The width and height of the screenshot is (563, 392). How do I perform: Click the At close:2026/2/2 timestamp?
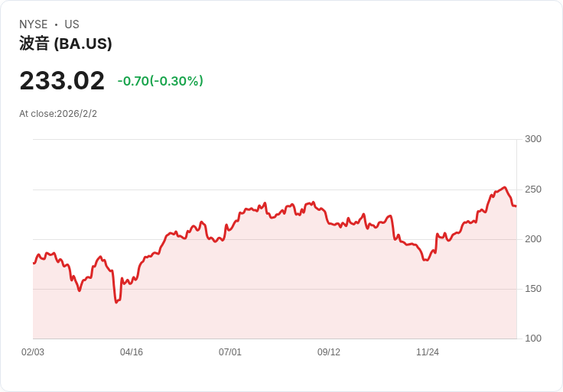click(58, 114)
